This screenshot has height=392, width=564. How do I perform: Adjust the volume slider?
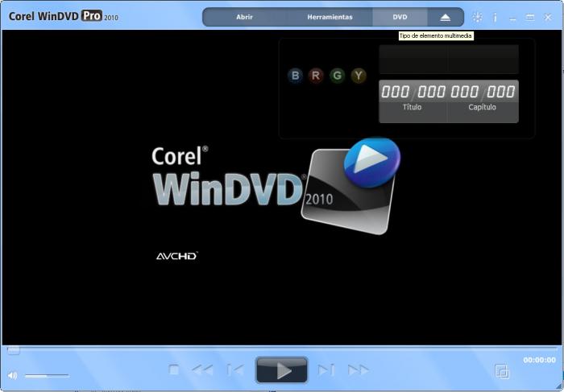pyautogui.click(x=47, y=375)
